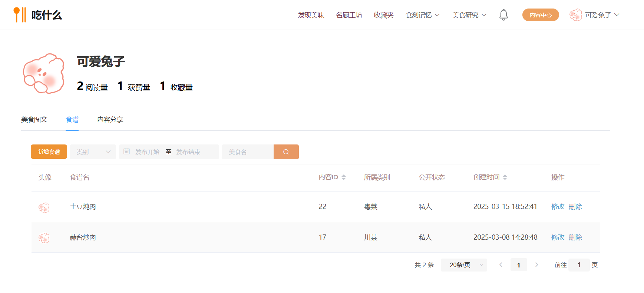Focus the 发布结束 end date field
This screenshot has width=644, height=293.
coord(188,152)
